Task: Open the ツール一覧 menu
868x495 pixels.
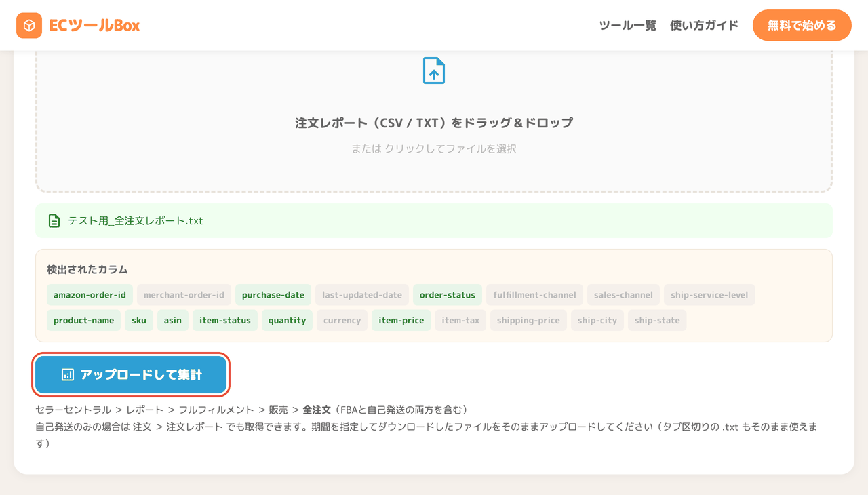Action: (x=628, y=26)
